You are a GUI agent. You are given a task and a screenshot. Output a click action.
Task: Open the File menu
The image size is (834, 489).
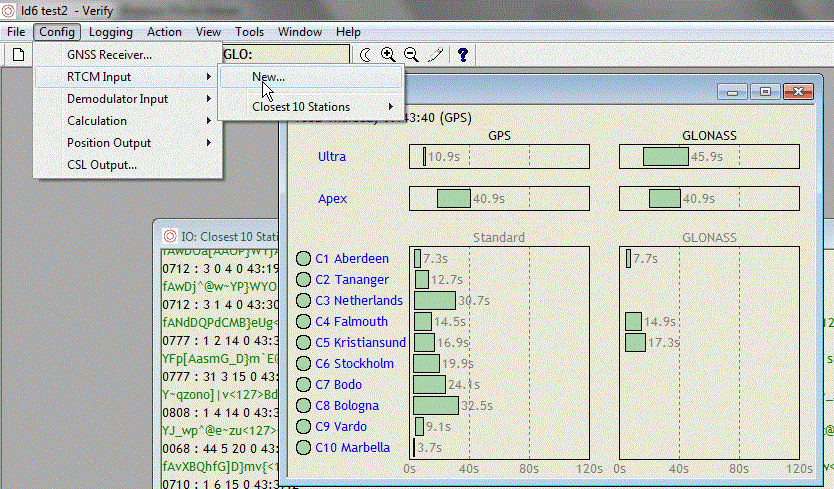coord(16,32)
